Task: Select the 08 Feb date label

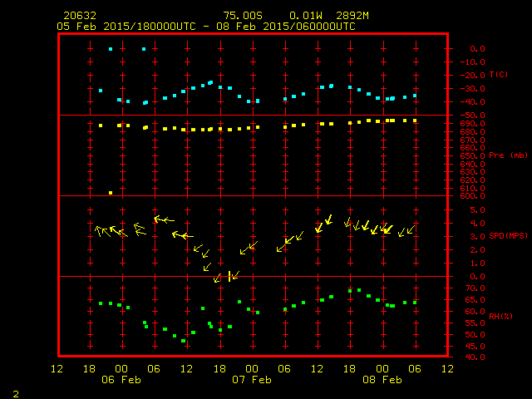Action: pos(382,380)
